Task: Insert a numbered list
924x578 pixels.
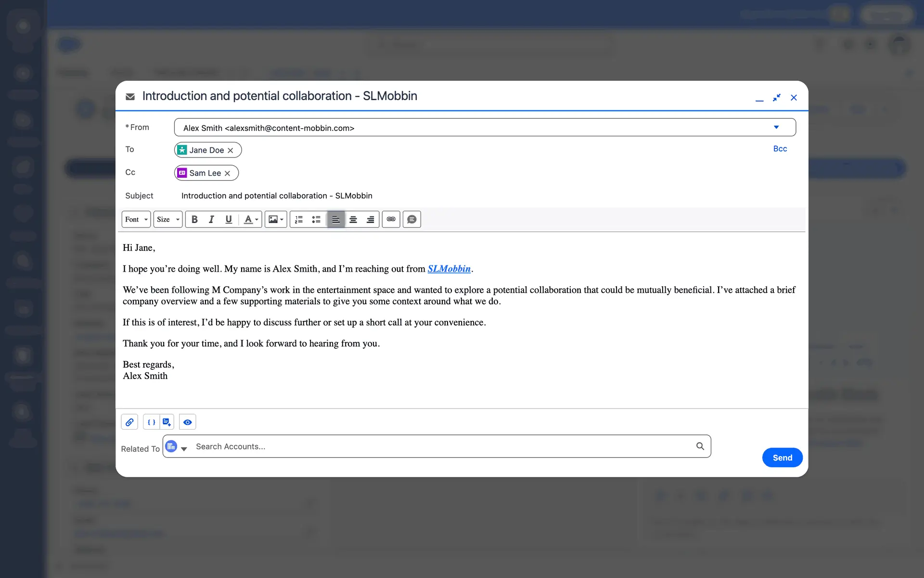Action: 299,220
